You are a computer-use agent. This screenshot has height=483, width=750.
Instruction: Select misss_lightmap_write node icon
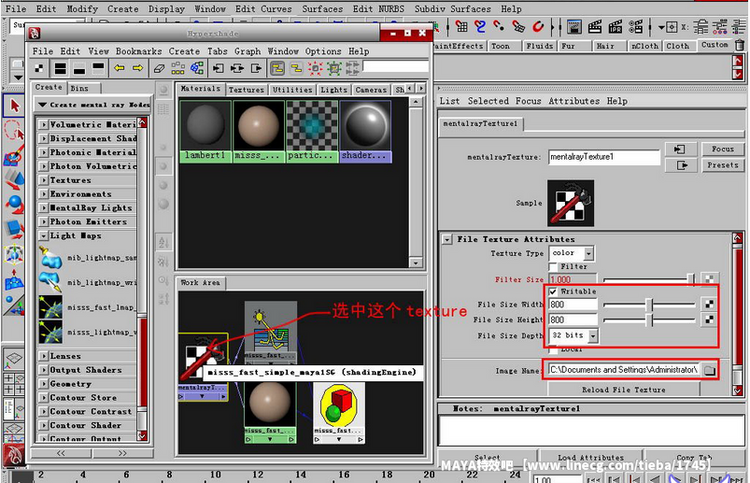50,332
